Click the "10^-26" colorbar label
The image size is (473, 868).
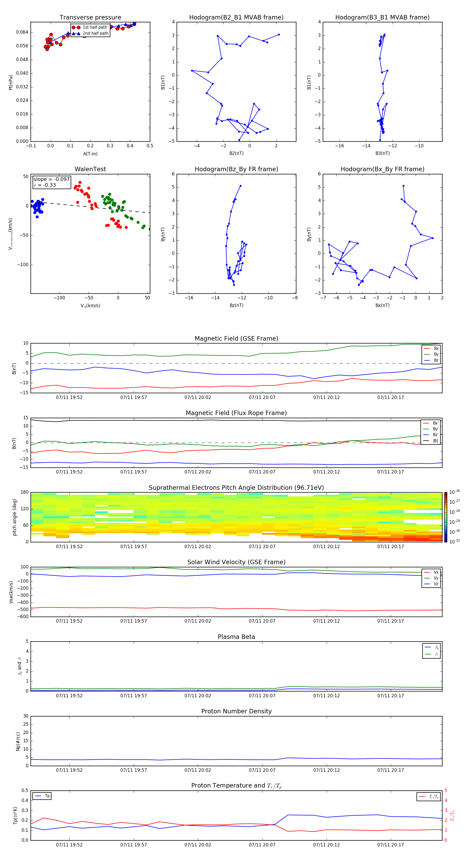[x=455, y=492]
